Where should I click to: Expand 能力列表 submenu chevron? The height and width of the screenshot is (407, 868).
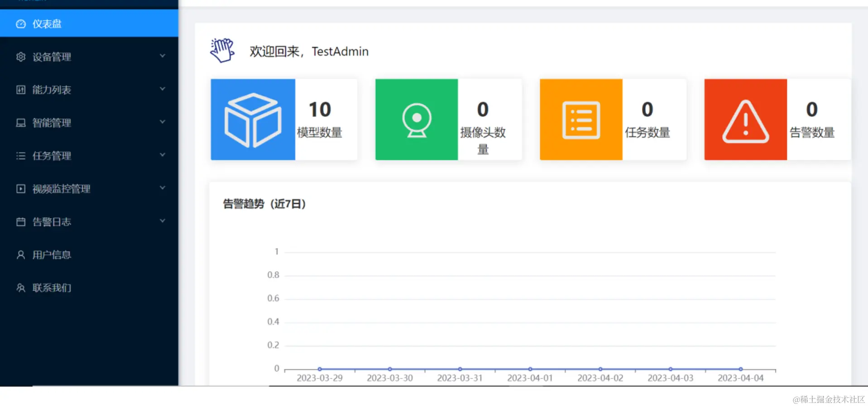[x=163, y=89]
